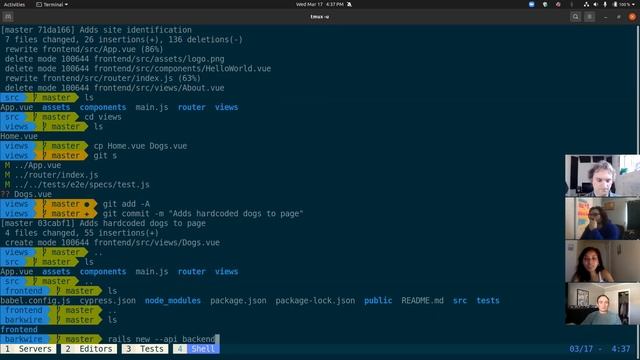Click the 'public' directory name
Image resolution: width=640 pixels, height=360 pixels.
click(378, 300)
